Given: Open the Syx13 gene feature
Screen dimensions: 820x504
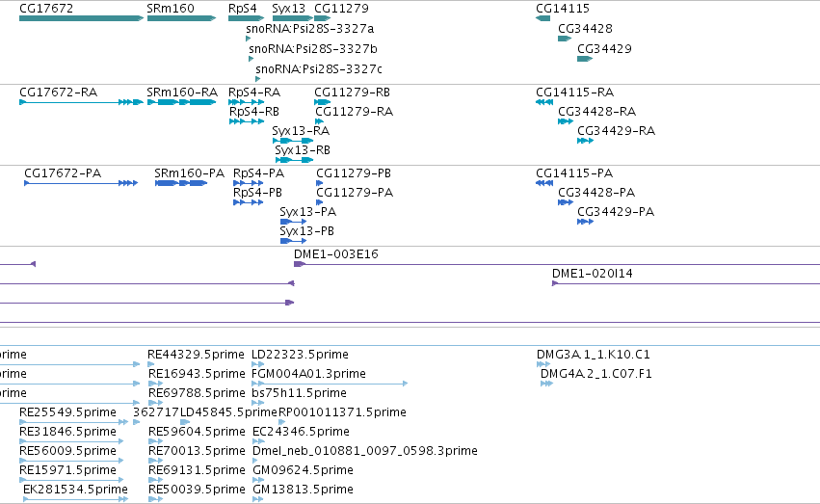Looking at the screenshot, I should 292,18.
